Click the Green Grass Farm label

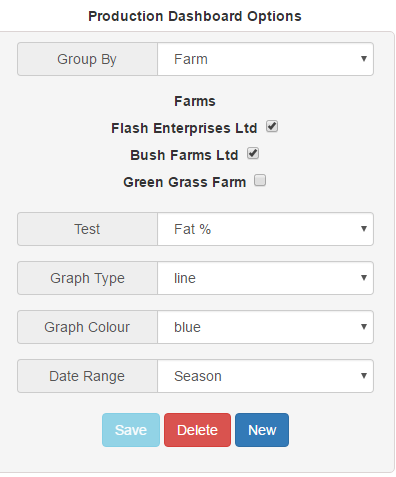185,182
